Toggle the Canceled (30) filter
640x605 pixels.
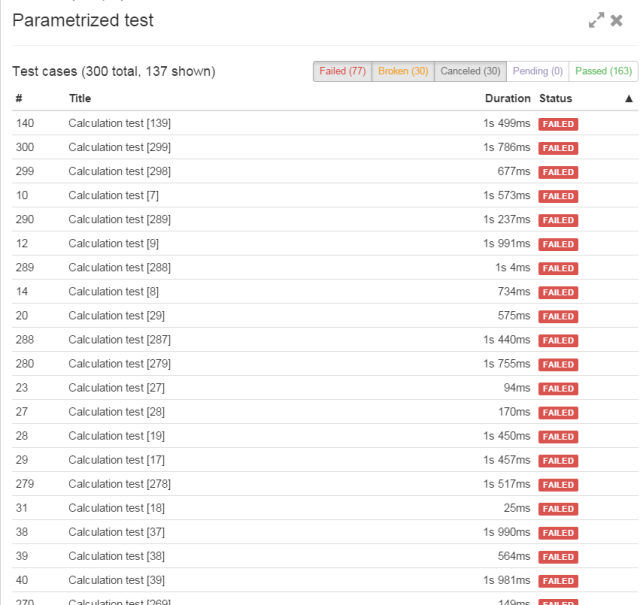(x=470, y=71)
